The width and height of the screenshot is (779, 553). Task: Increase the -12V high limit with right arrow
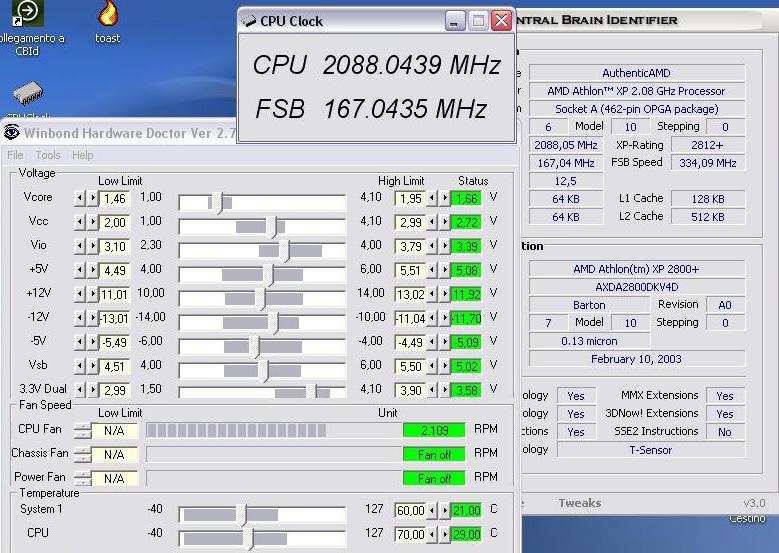[445, 318]
